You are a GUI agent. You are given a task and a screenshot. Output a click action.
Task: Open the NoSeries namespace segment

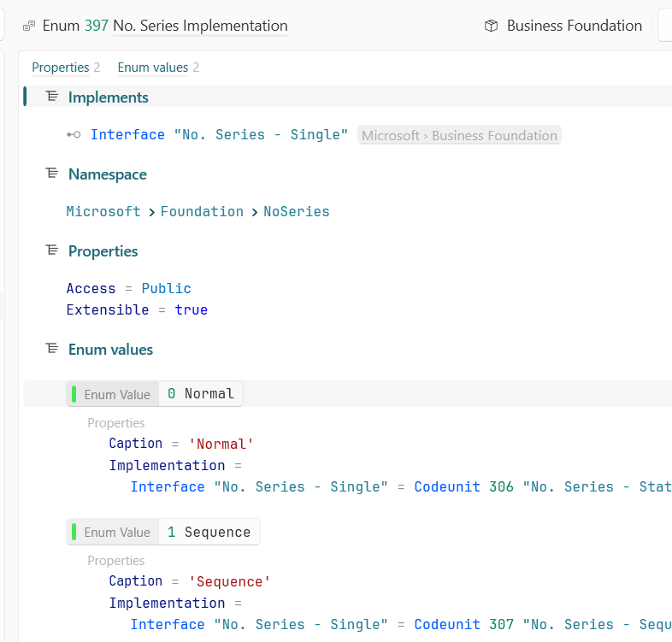pos(296,211)
